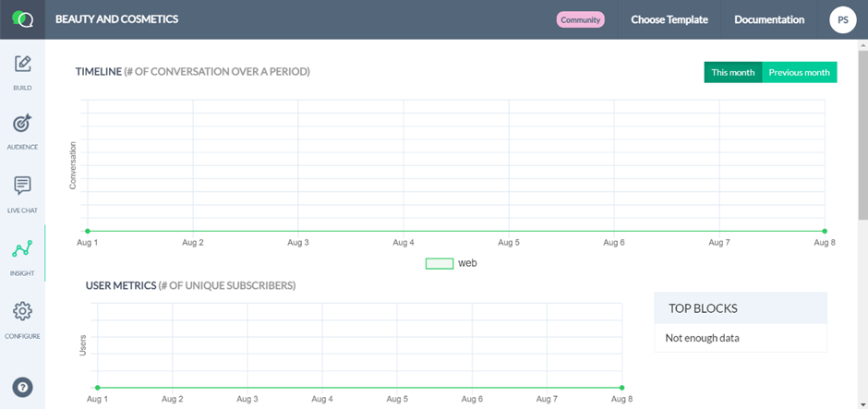Click the INSIGHT sidebar label
This screenshot has width=868, height=409.
point(22,273)
